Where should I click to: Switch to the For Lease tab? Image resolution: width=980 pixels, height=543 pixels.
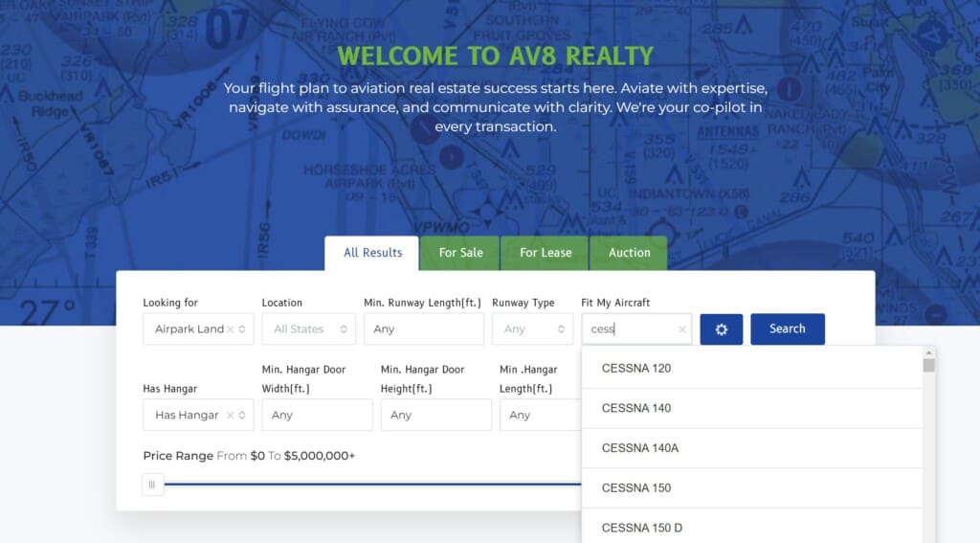point(546,253)
